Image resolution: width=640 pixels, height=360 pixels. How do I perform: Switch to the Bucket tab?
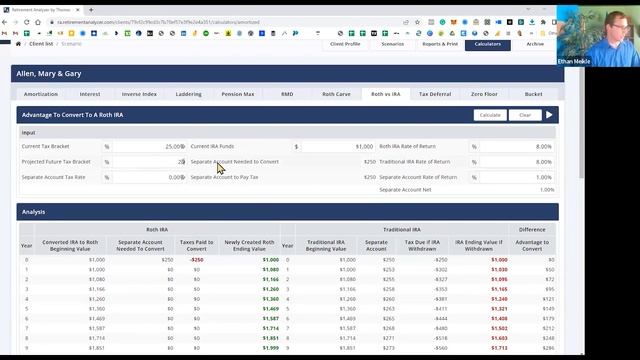pyautogui.click(x=533, y=94)
